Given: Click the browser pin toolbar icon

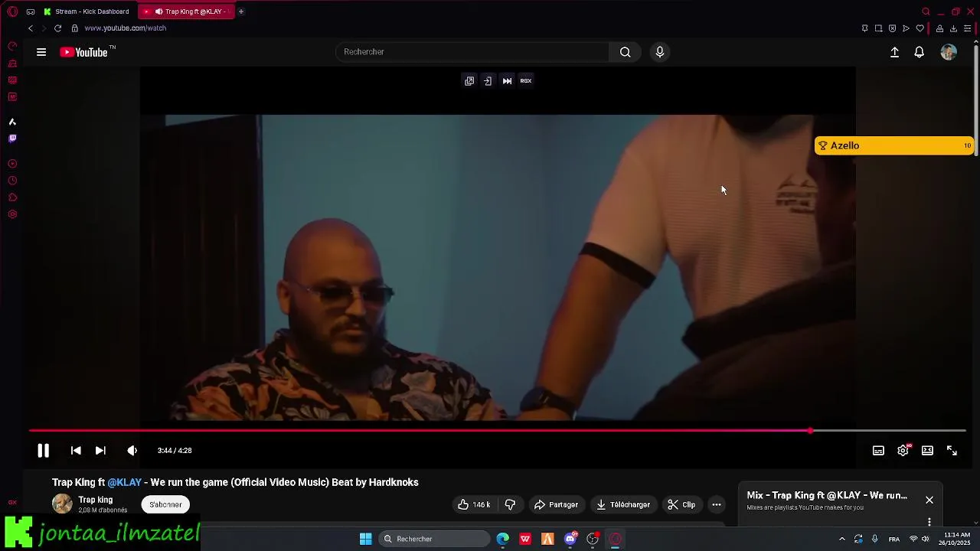Looking at the screenshot, I should click(x=864, y=28).
